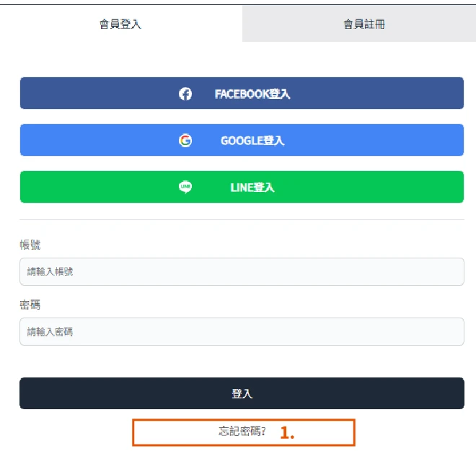Sign in with the GOOGLE登入 button
The height and width of the screenshot is (459, 476).
pos(242,140)
